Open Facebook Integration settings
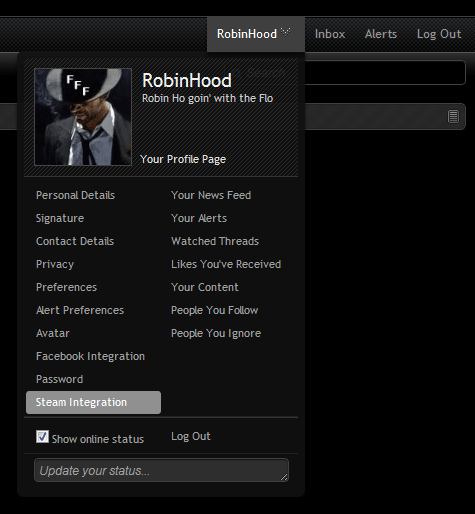The width and height of the screenshot is (475, 514). [x=90, y=356]
